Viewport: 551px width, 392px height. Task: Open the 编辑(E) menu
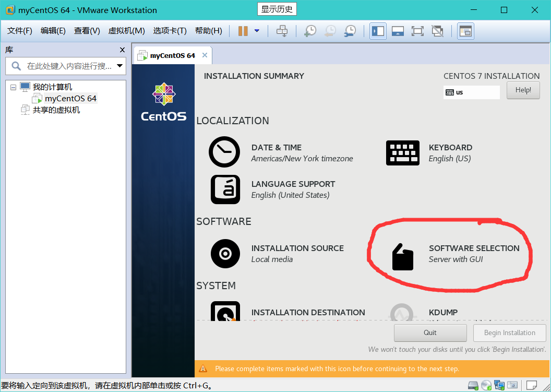(53, 31)
